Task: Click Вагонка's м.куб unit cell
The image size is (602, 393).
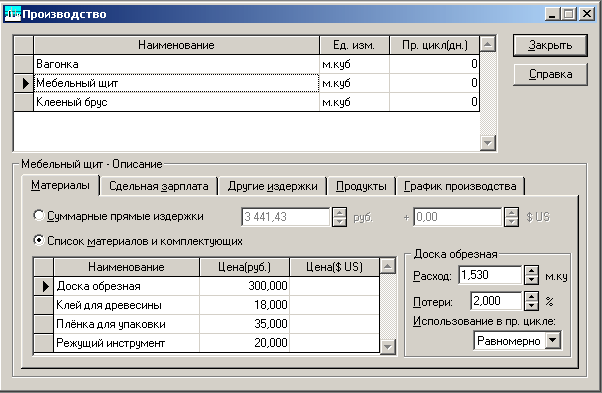Action: click(x=354, y=64)
